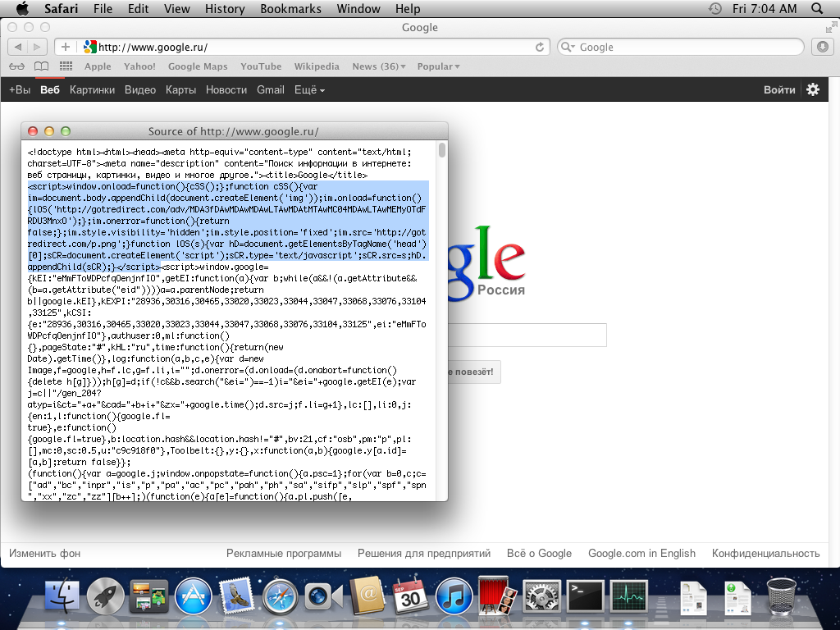Open the Downloads button in Safari toolbar

point(823,47)
